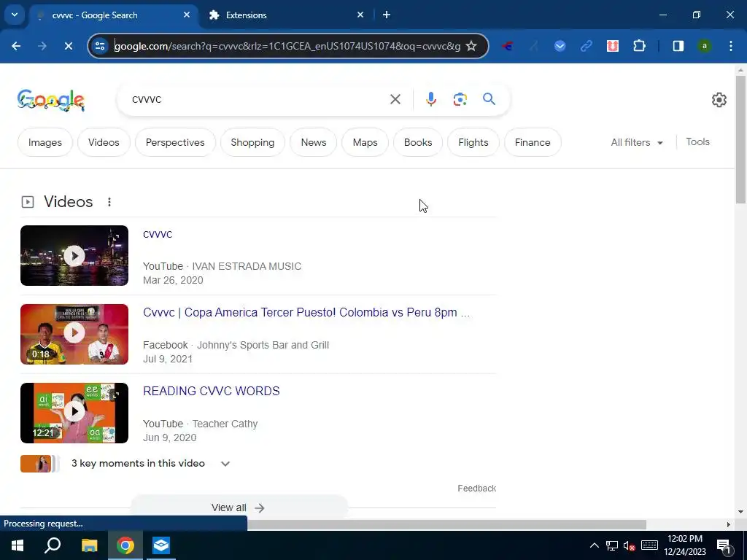Open the taskbar clock and date
Image resolution: width=747 pixels, height=560 pixels.
pyautogui.click(x=685, y=545)
